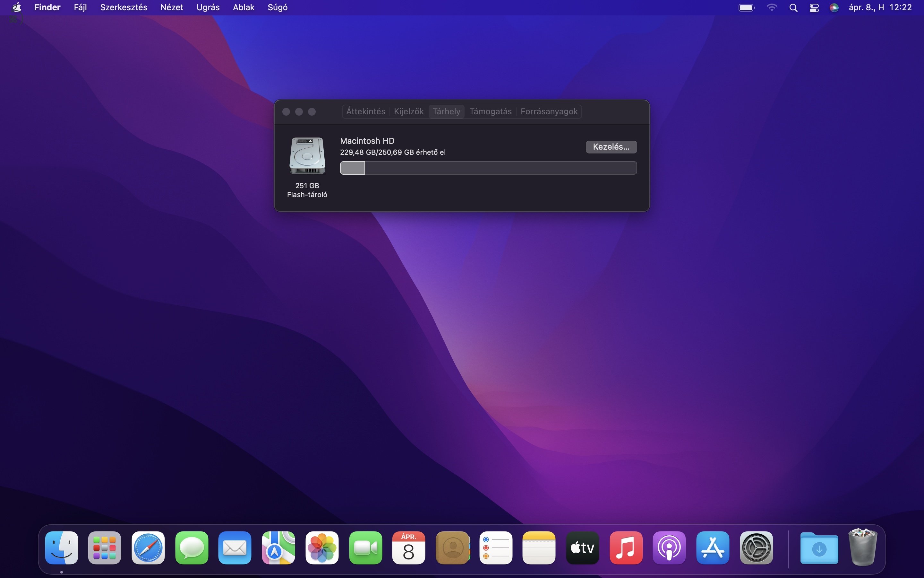924x578 pixels.
Task: Open the Downloads folder stack
Action: click(x=819, y=548)
